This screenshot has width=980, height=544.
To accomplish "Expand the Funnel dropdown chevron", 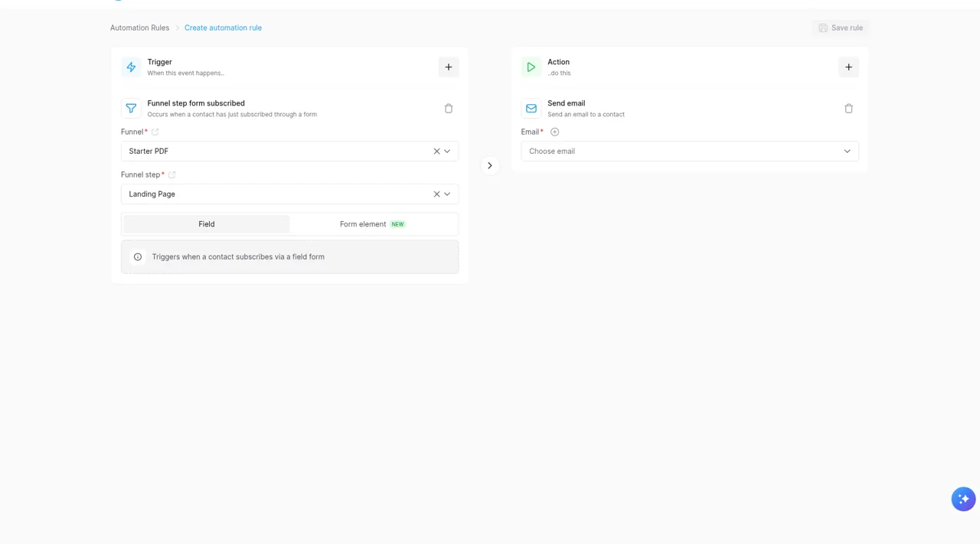I will click(x=447, y=151).
